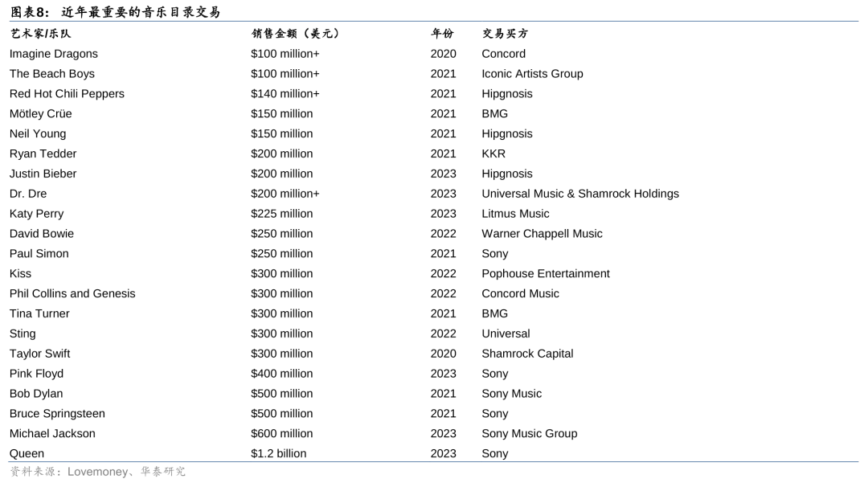Select the 'Justin Bieber' cell

pyautogui.click(x=43, y=174)
